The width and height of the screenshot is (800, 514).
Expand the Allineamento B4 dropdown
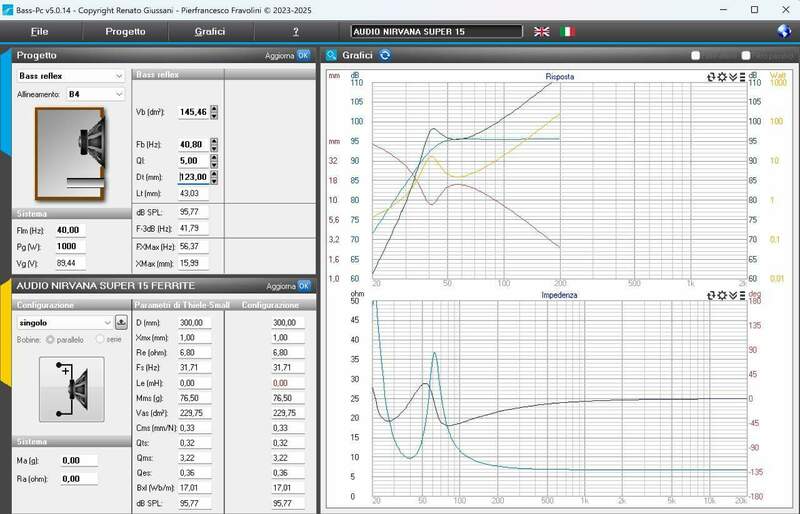95,94
